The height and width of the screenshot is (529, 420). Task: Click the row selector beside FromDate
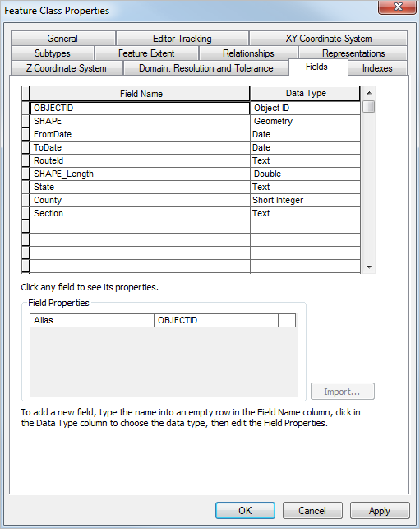tap(25, 134)
